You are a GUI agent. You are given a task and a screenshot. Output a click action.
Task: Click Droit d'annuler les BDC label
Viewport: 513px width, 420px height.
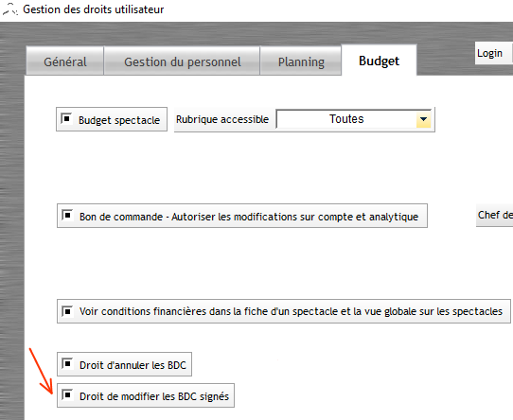pos(133,365)
